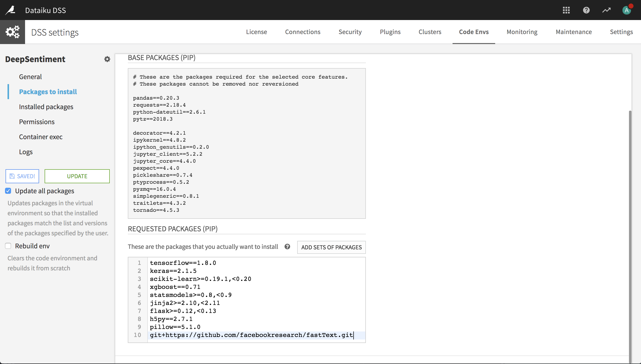Open Container exec section
Viewport: 641px width, 364px height.
(x=41, y=137)
